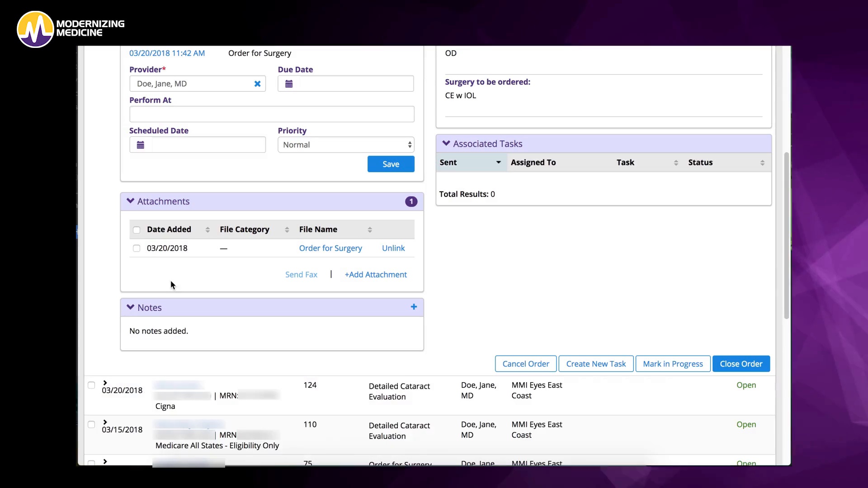
Task: Collapse the Associated Tasks panel
Action: (x=446, y=143)
